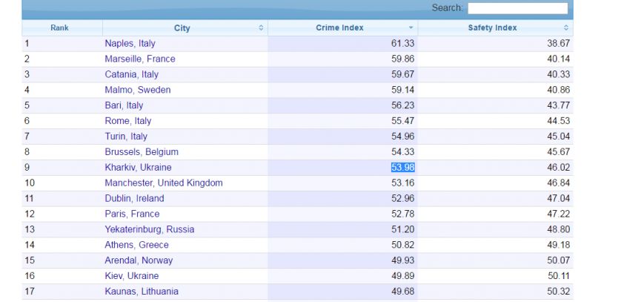
Task: Open the Malmo, Sweden link
Action: pos(138,90)
